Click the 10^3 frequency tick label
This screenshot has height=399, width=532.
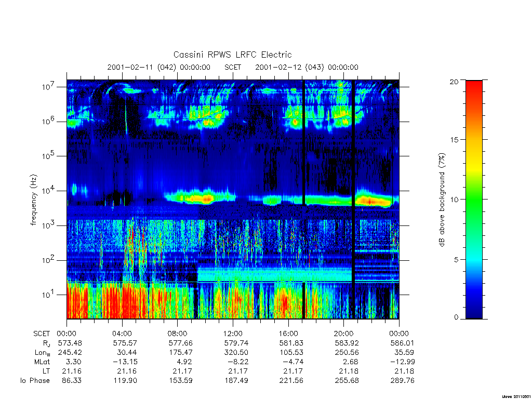[49, 225]
